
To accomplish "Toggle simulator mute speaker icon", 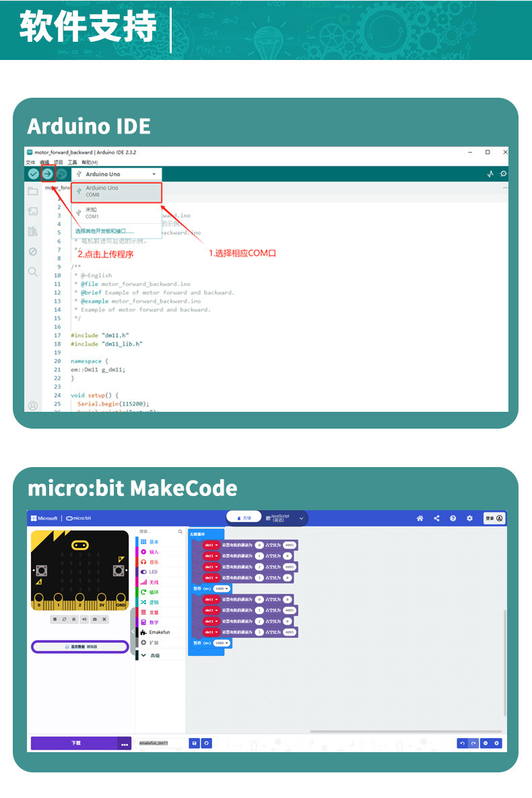I will pos(84,619).
